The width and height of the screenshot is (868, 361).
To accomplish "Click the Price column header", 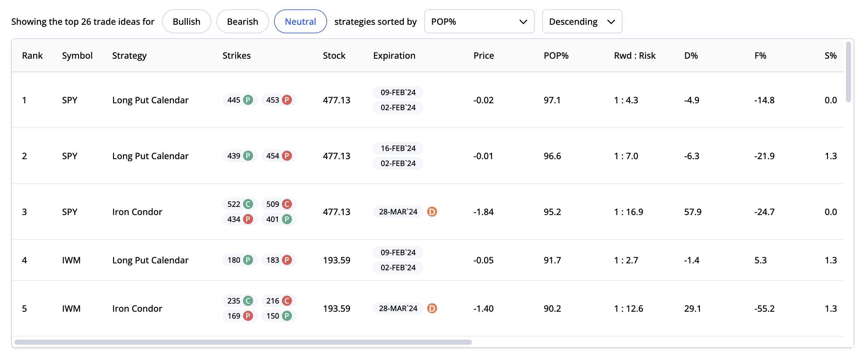I will [484, 56].
